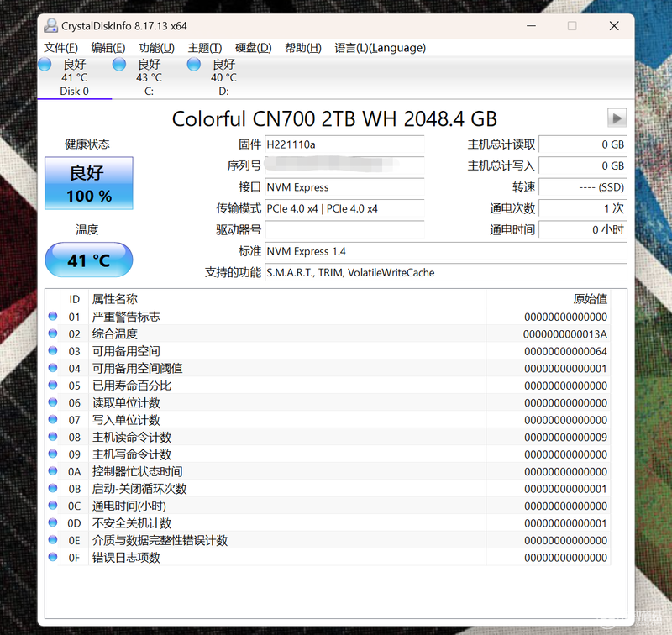Click the 通电次数 value 1 次
672x635 pixels.
[x=583, y=208]
